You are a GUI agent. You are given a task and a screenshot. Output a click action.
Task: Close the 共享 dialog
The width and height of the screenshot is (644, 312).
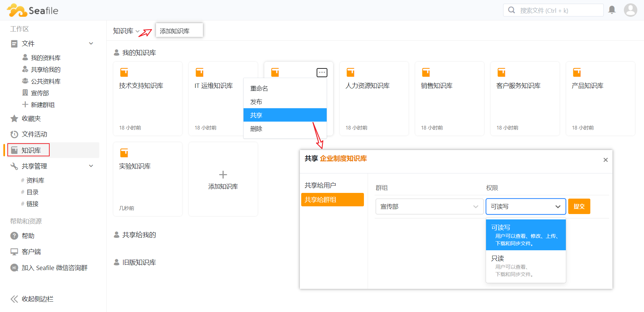click(x=605, y=160)
